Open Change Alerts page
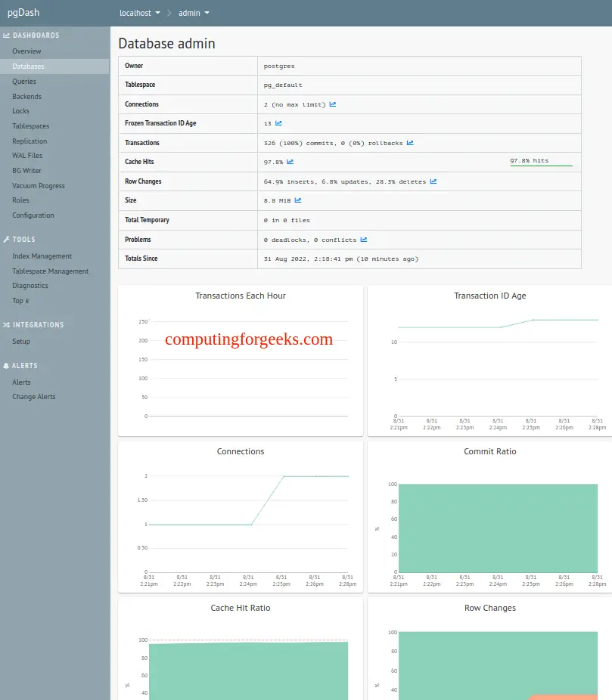 pyautogui.click(x=34, y=396)
